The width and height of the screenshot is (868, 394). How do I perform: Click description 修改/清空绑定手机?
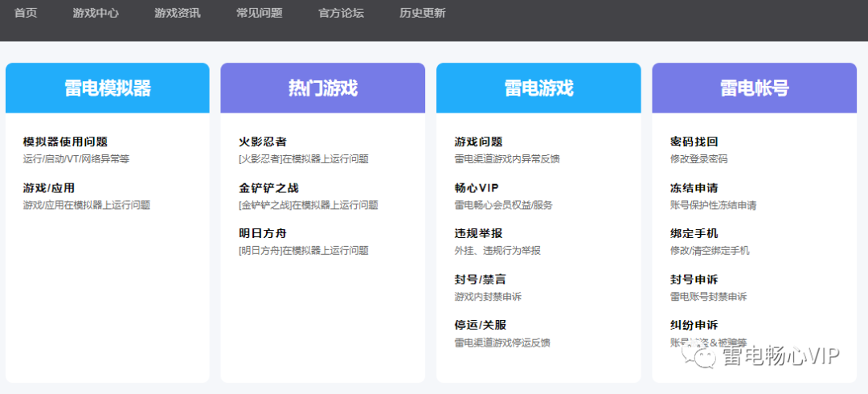[710, 251]
